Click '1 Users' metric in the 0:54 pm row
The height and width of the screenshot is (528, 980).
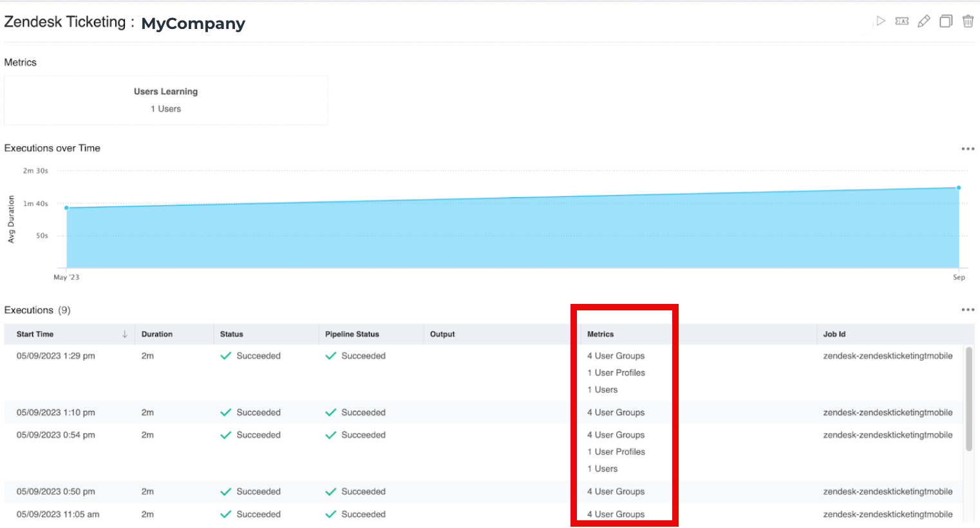click(602, 469)
